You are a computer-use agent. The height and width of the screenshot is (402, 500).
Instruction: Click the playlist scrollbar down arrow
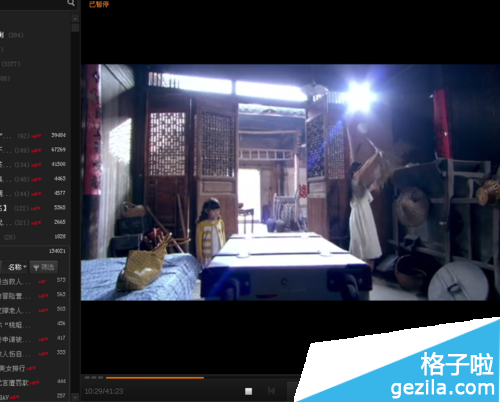tap(75, 397)
